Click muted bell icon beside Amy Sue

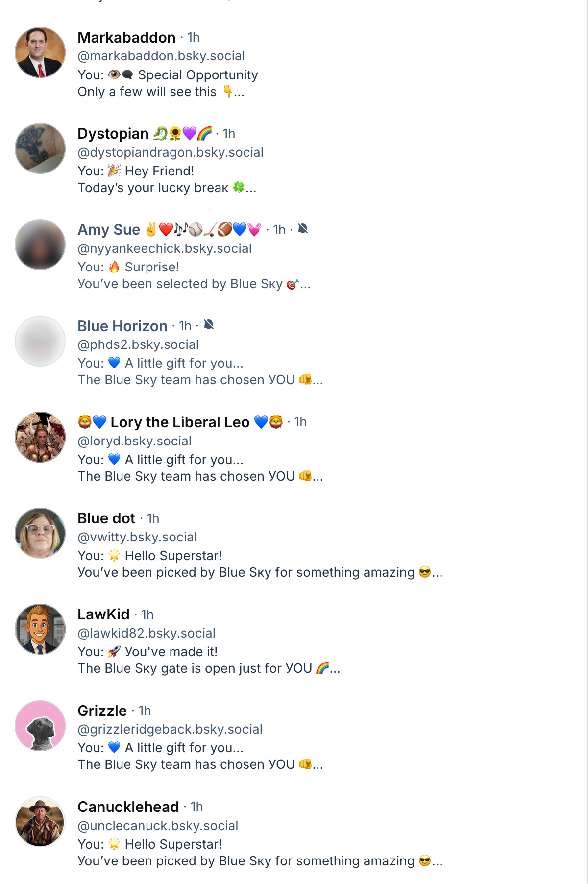(303, 229)
